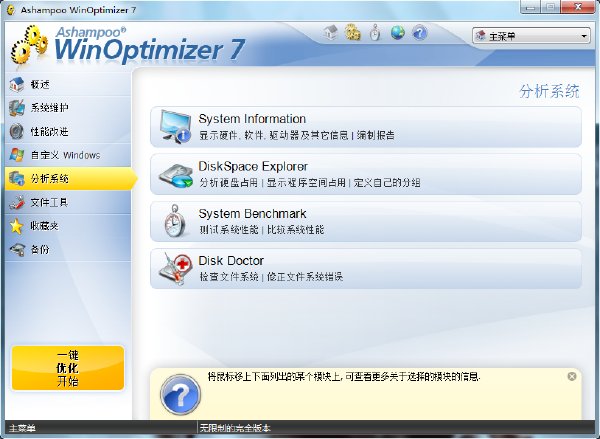Click the mouse icon in top toolbar
600x439 pixels.
pyautogui.click(x=375, y=33)
